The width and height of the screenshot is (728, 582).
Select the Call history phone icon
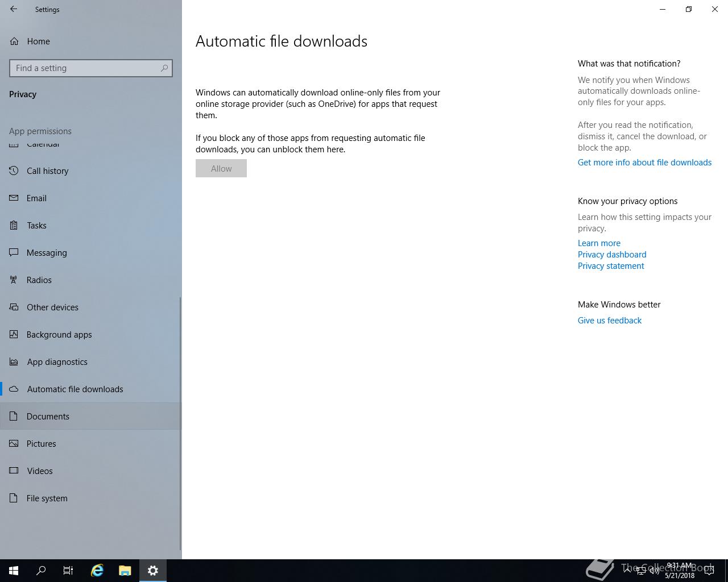click(x=14, y=171)
